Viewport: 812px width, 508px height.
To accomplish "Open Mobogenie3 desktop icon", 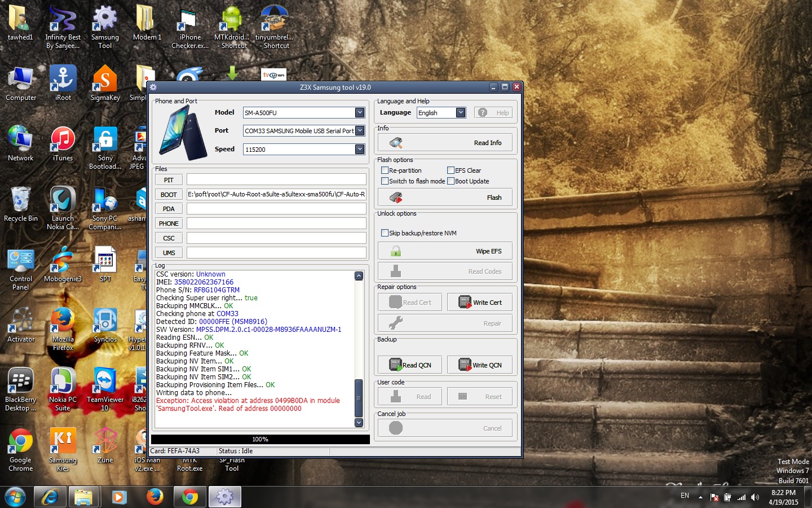I will click(x=63, y=264).
